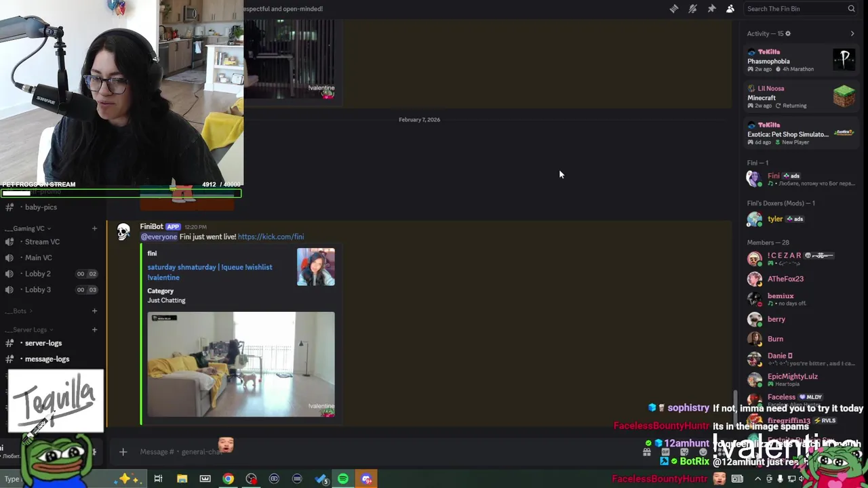Open tyler's member profile

click(800, 219)
